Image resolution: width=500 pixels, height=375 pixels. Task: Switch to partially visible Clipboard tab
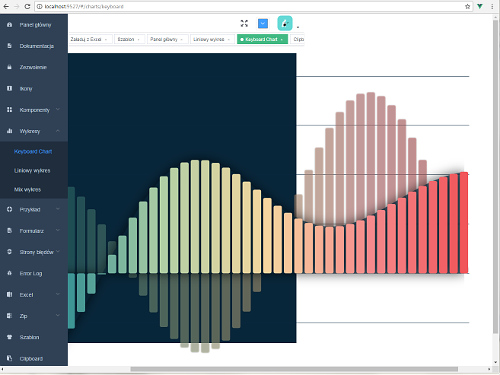298,39
